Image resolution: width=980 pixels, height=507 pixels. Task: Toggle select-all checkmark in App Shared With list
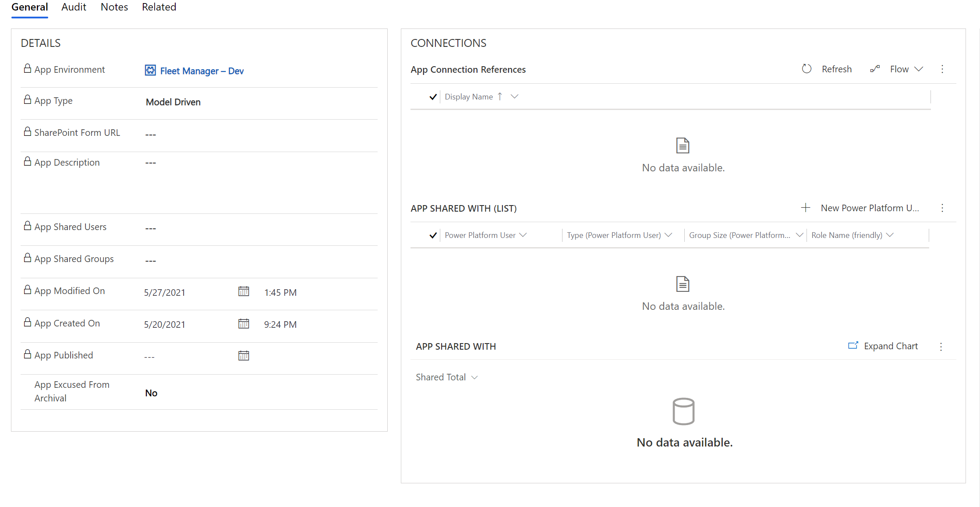coord(433,235)
